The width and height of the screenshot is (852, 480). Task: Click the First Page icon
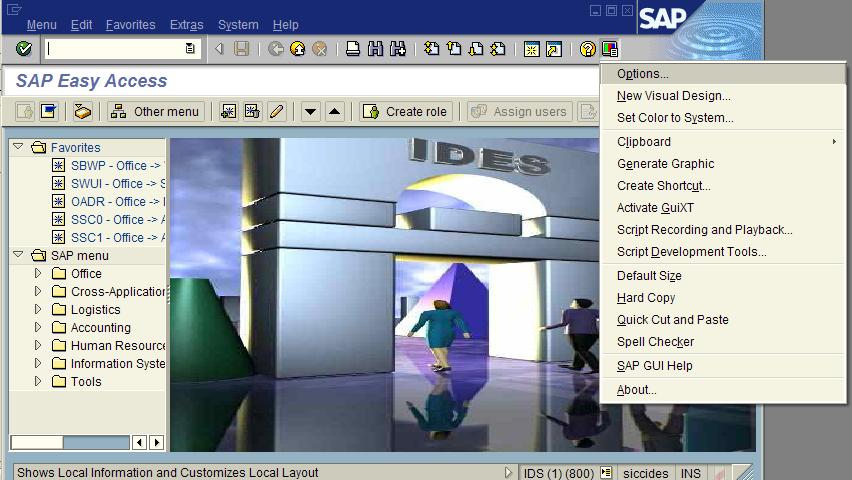[x=431, y=49]
